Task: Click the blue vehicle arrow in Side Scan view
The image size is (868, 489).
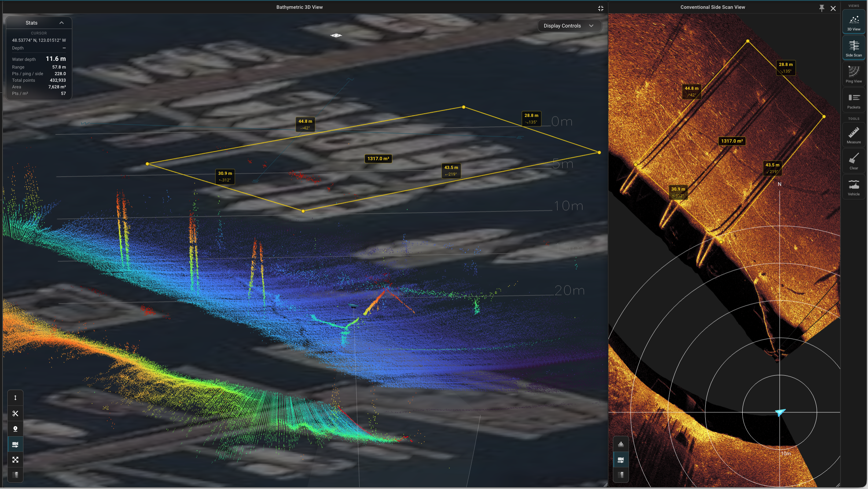Action: point(780,412)
